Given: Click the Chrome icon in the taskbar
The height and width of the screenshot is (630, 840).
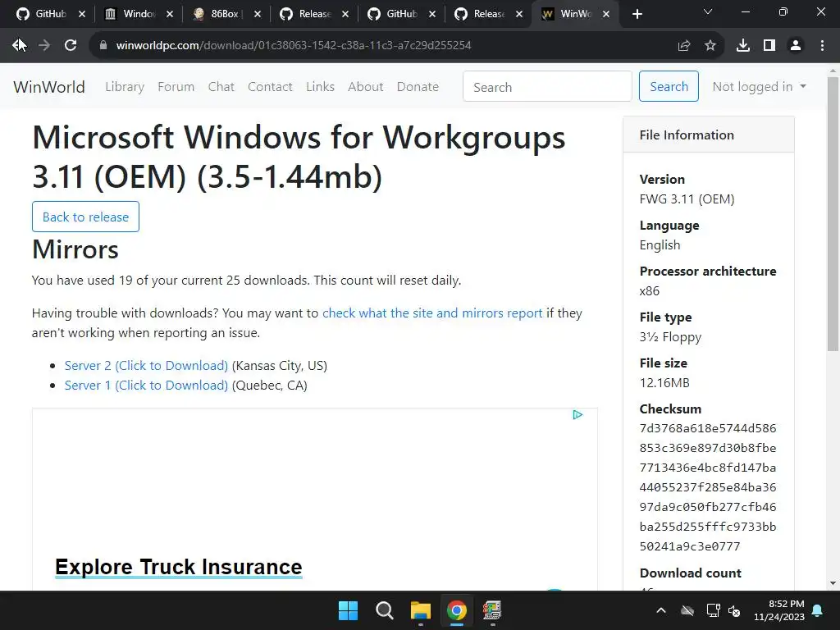Looking at the screenshot, I should 457,610.
